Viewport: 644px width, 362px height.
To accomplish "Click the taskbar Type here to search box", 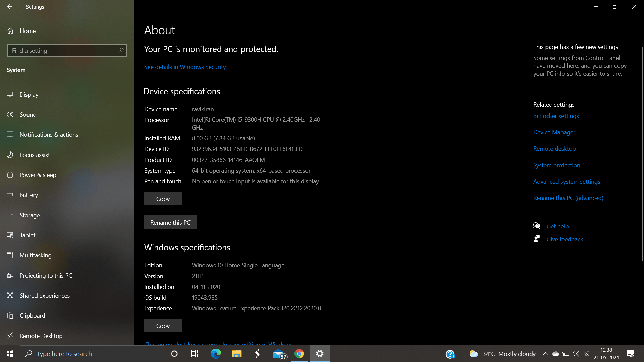I will 92,354.
